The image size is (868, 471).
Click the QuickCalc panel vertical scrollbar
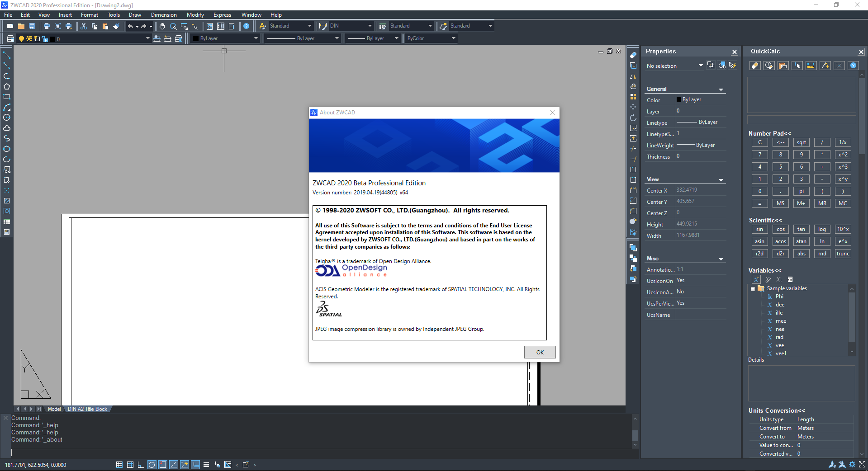pyautogui.click(x=862, y=264)
